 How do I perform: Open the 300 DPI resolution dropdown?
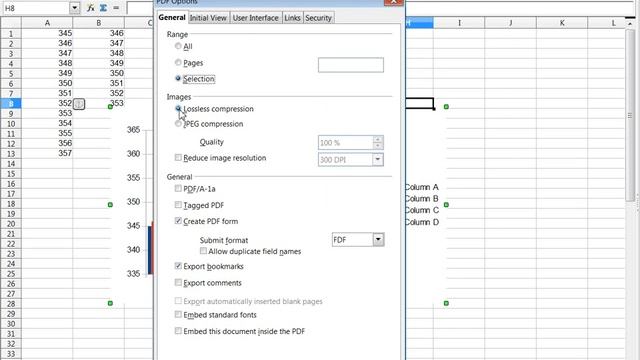[x=378, y=160]
